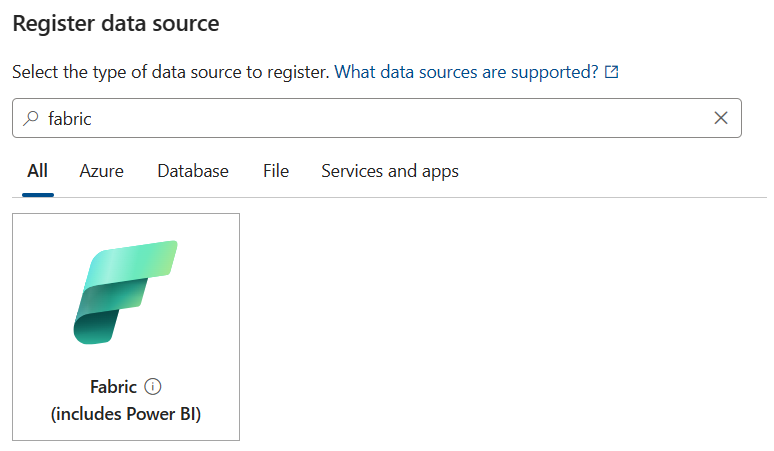Click the "(includes Power BI)" caption

[126, 414]
